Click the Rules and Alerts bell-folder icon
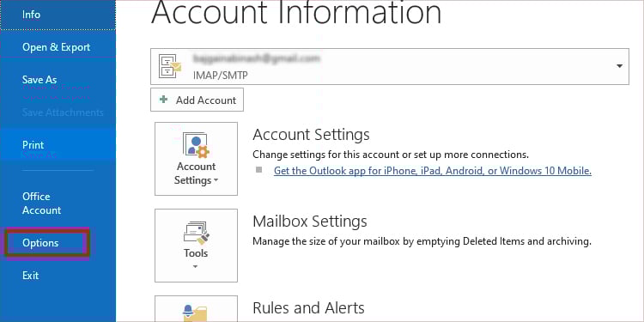 click(x=196, y=313)
